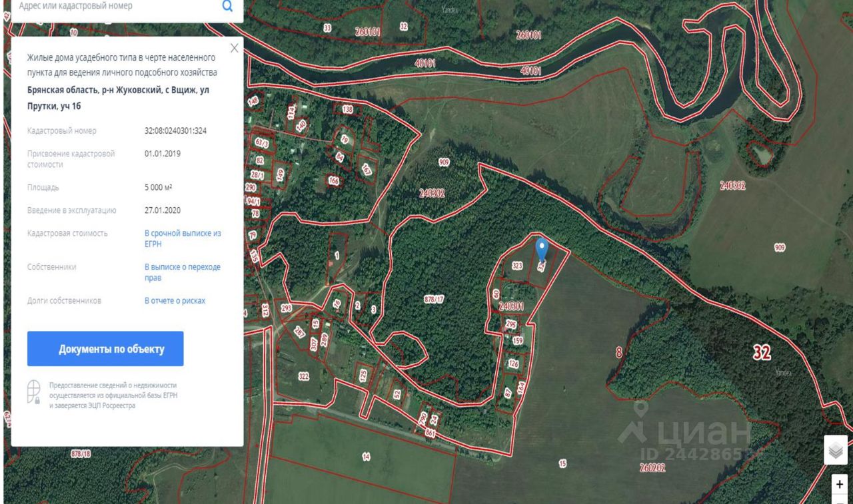Click the blue location pin marker
This screenshot has width=853, height=504.
coord(542,252)
